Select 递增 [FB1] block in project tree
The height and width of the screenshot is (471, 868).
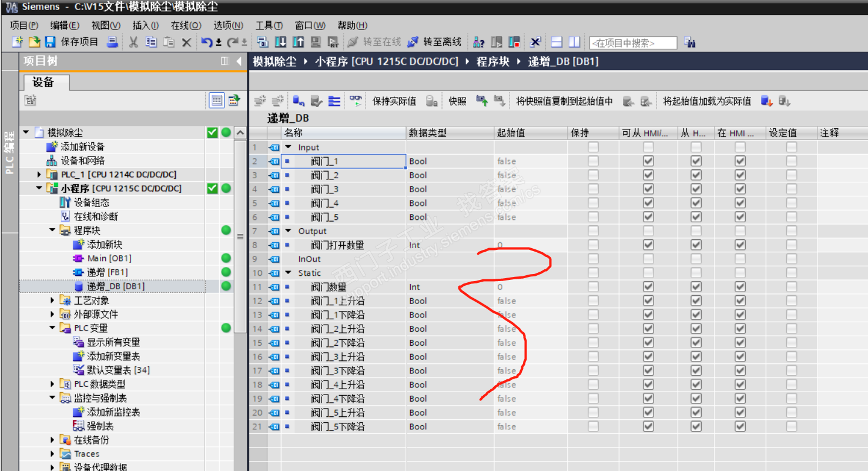(107, 272)
